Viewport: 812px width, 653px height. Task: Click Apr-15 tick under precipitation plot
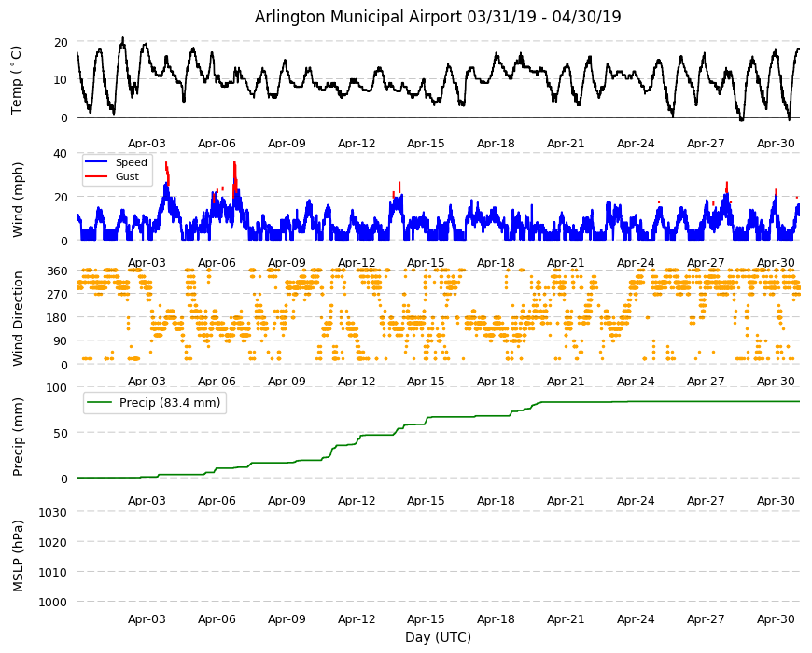tap(426, 500)
